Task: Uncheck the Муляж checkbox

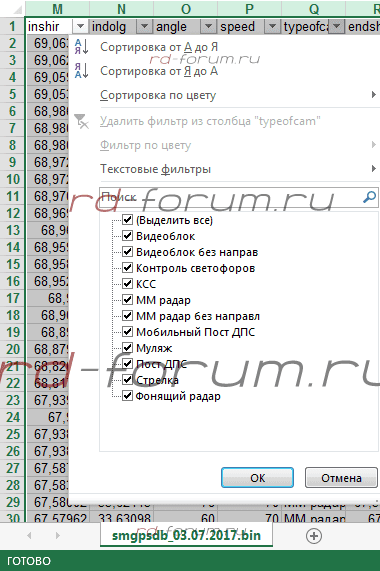Action: click(x=127, y=348)
